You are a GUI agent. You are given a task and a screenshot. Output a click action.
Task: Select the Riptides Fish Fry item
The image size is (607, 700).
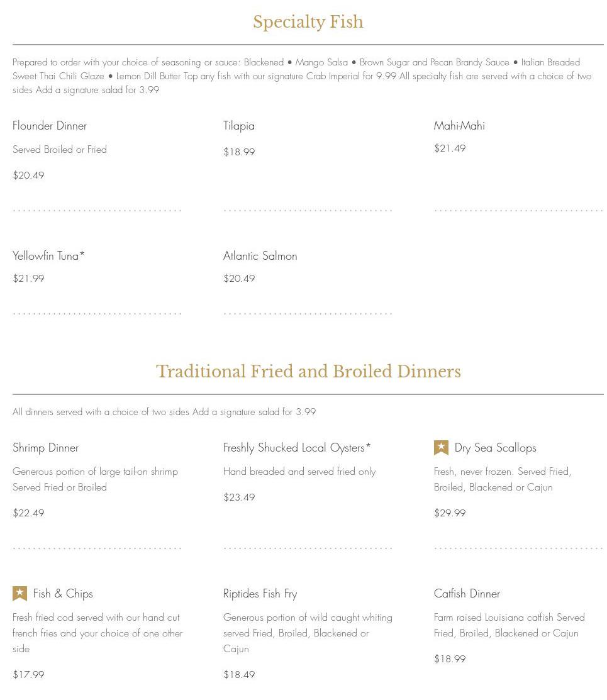point(260,594)
